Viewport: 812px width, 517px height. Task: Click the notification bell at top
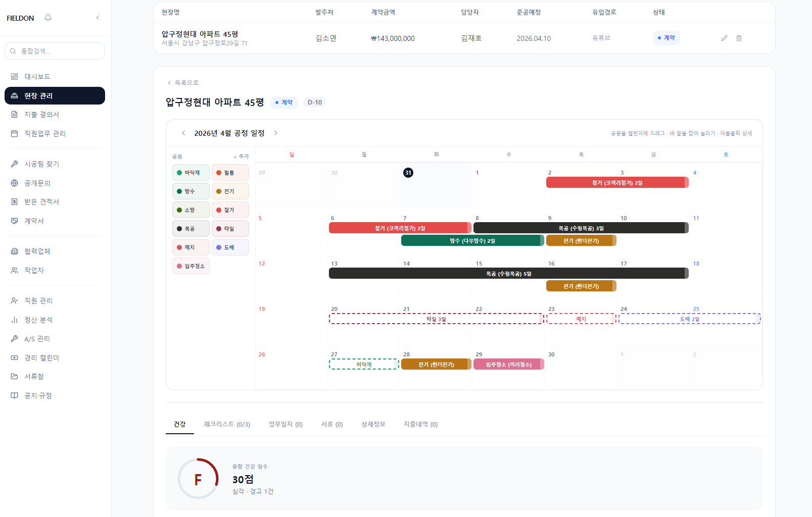47,17
